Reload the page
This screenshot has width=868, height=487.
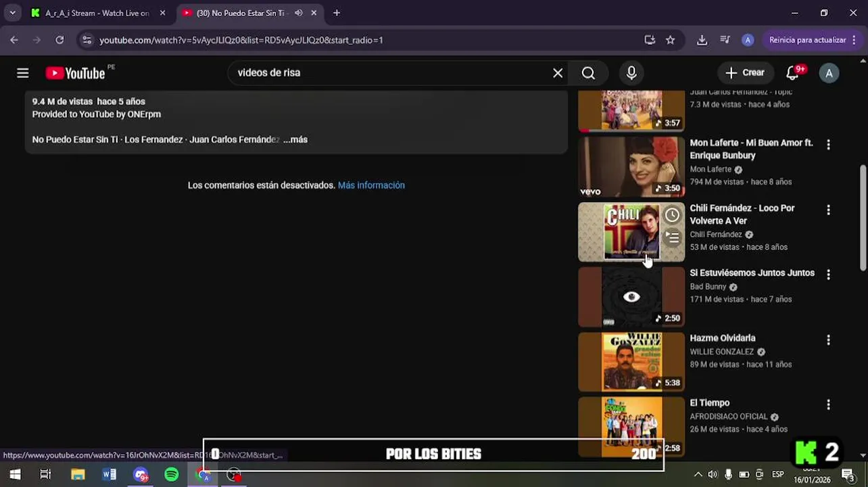[59, 40]
